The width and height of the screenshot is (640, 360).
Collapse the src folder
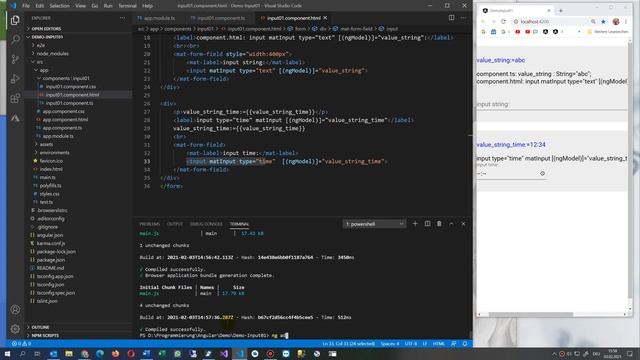click(78, 62)
